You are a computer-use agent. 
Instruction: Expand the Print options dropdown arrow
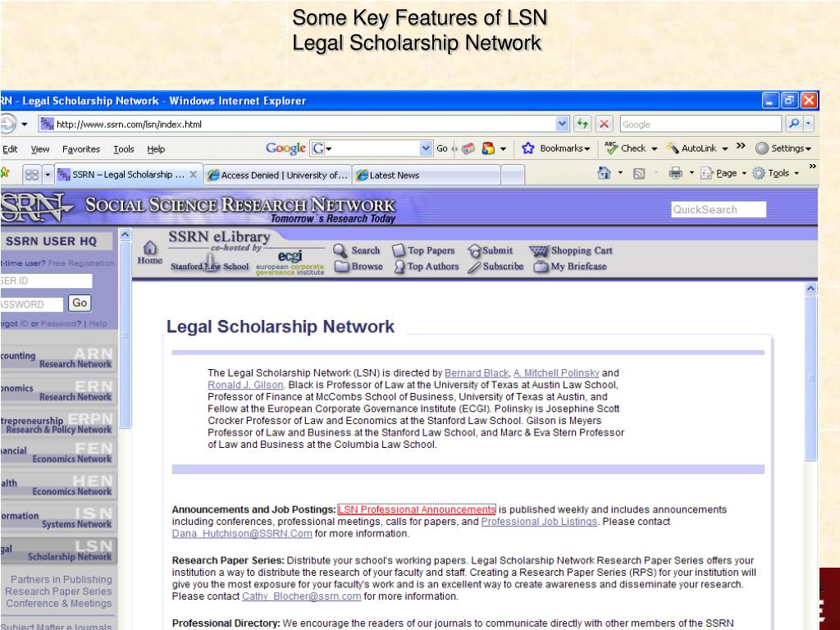pyautogui.click(x=691, y=173)
